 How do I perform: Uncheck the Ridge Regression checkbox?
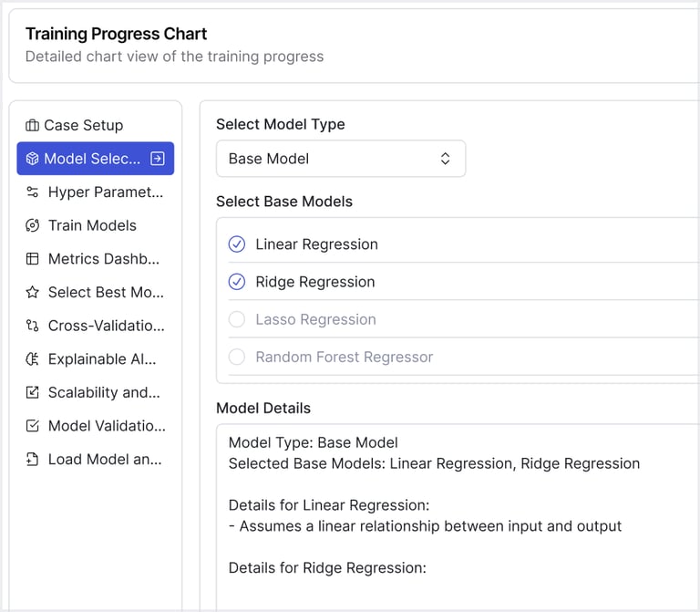point(237,282)
